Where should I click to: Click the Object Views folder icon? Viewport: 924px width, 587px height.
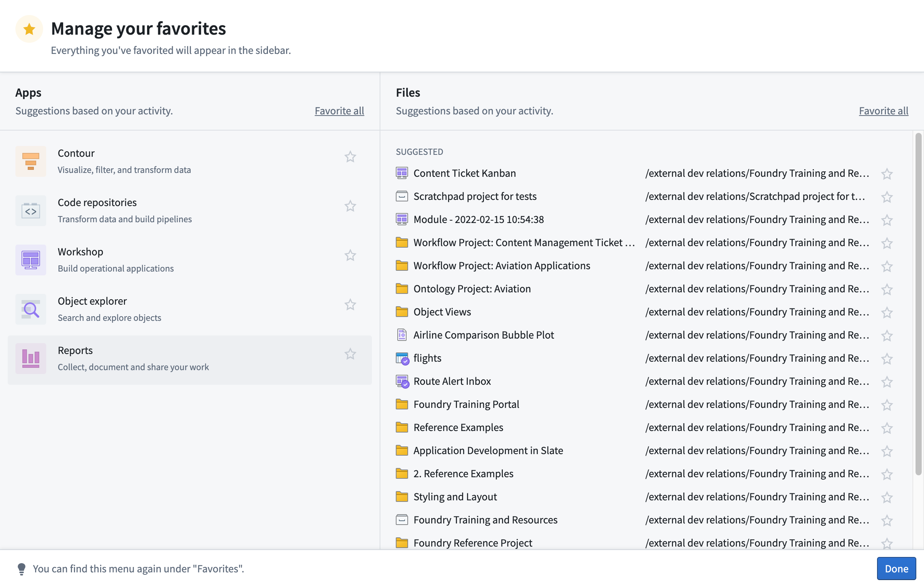coord(402,312)
